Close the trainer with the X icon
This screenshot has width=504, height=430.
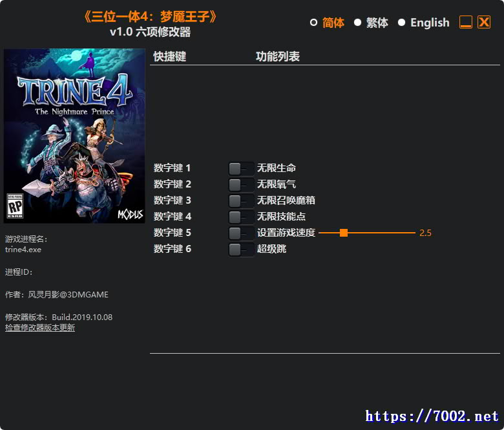[484, 22]
